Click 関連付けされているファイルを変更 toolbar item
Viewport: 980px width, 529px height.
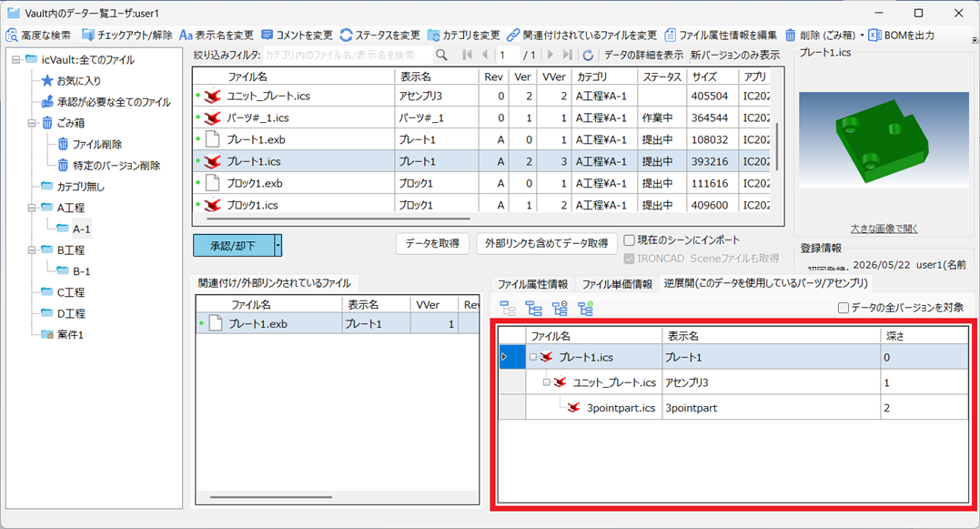[x=581, y=35]
